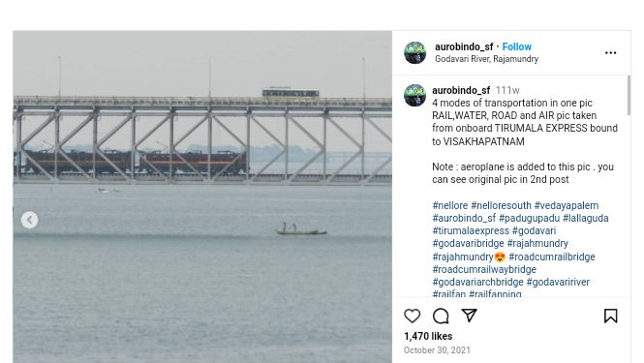Screen dimensions: 644x363
Task: Follow the aurobindo_sf account
Action: [x=517, y=46]
